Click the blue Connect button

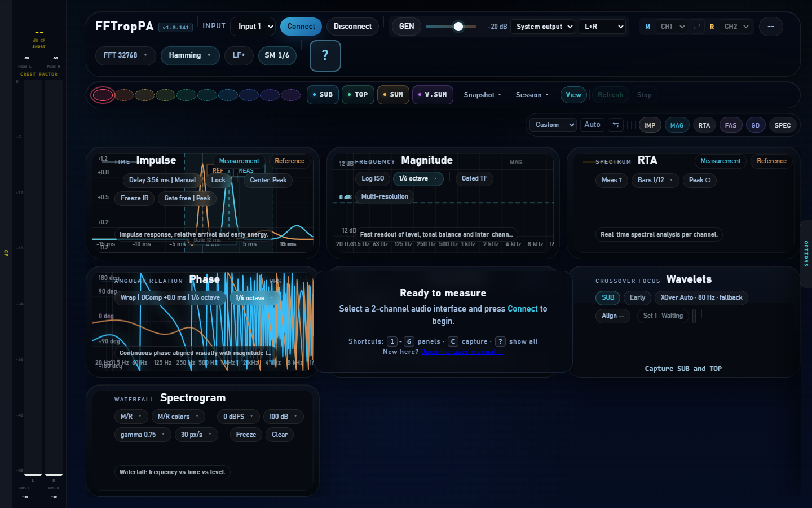(x=301, y=27)
